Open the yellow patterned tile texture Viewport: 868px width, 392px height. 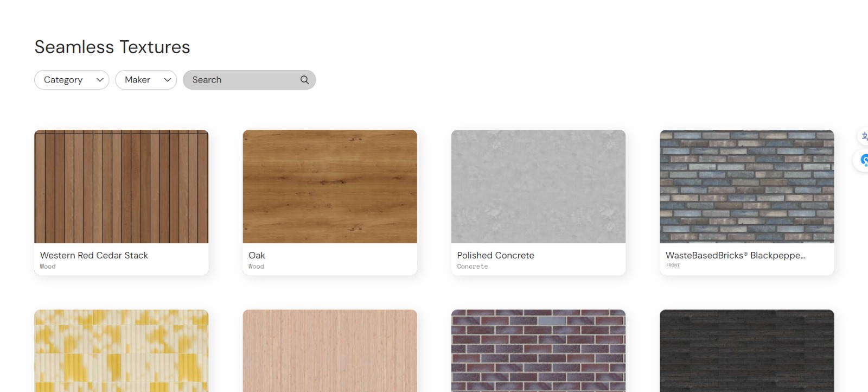121,351
